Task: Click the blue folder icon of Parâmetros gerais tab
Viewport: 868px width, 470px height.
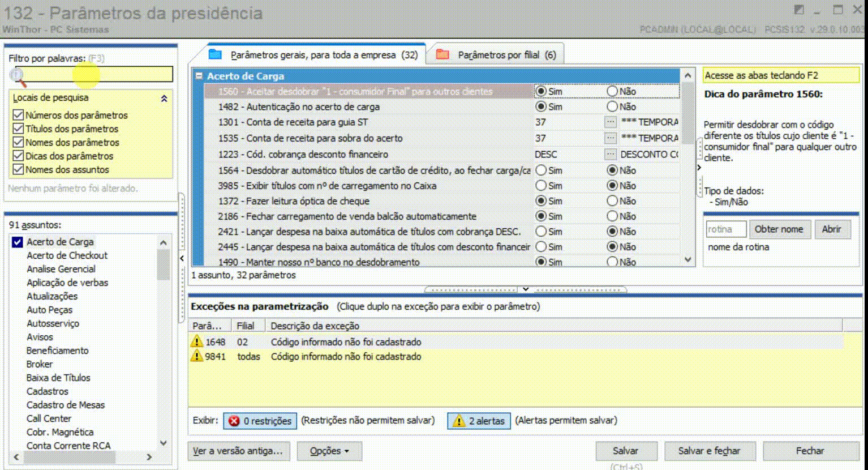Action: tap(215, 54)
